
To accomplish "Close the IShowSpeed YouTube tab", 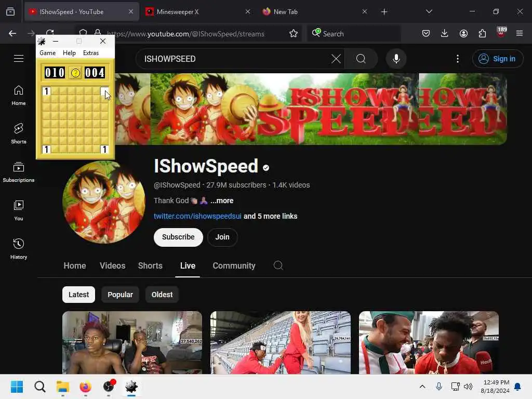I will 131,12.
